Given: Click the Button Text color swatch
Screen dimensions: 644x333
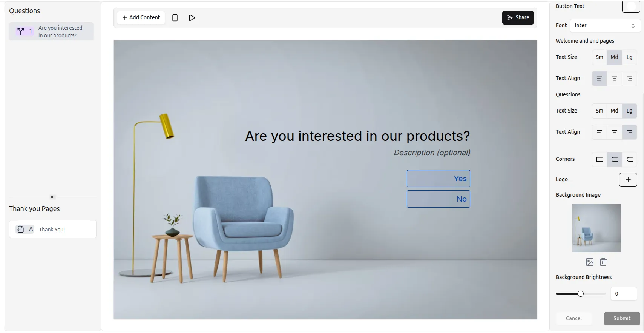Looking at the screenshot, I should tap(631, 6).
